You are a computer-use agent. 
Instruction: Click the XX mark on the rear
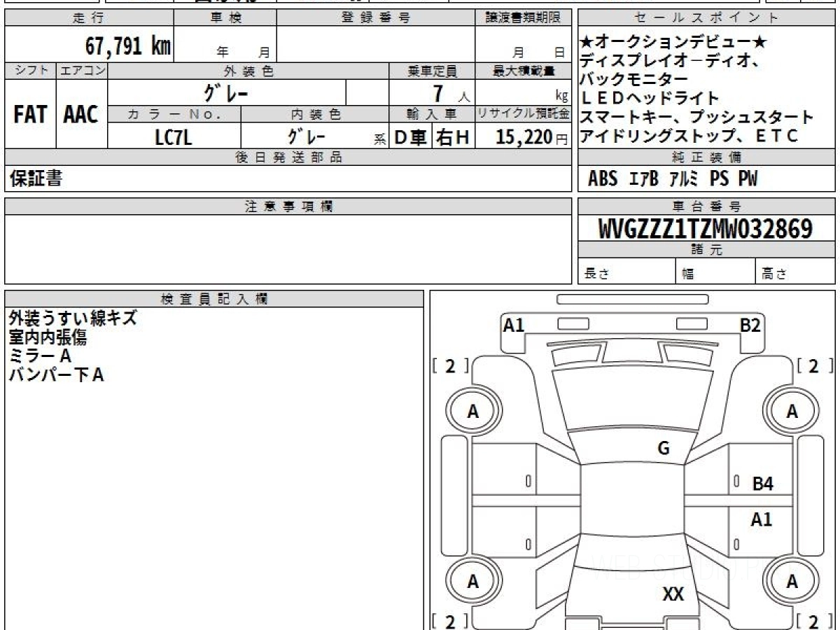[x=673, y=595]
